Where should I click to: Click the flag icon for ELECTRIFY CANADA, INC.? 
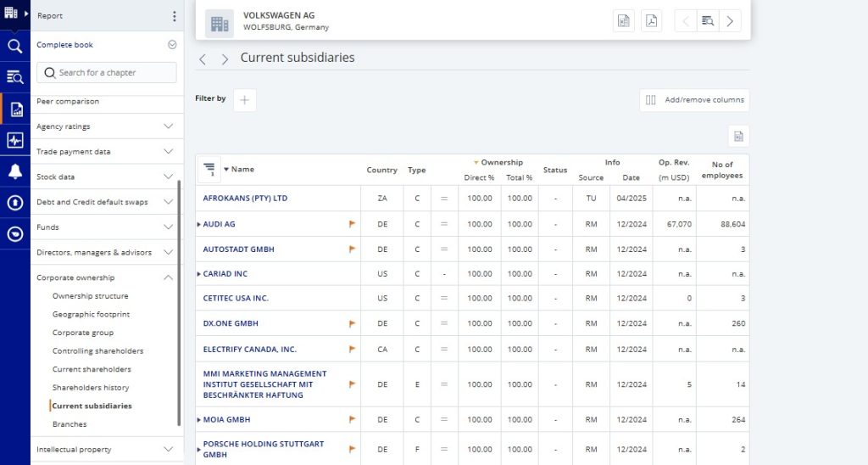coord(352,349)
